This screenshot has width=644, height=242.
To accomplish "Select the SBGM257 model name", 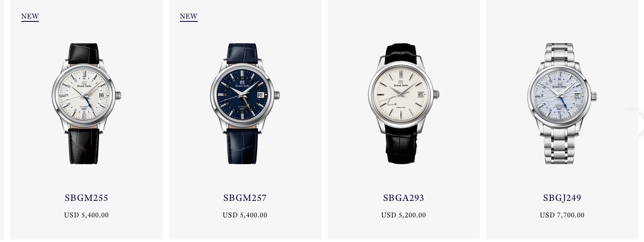I will pos(245,198).
